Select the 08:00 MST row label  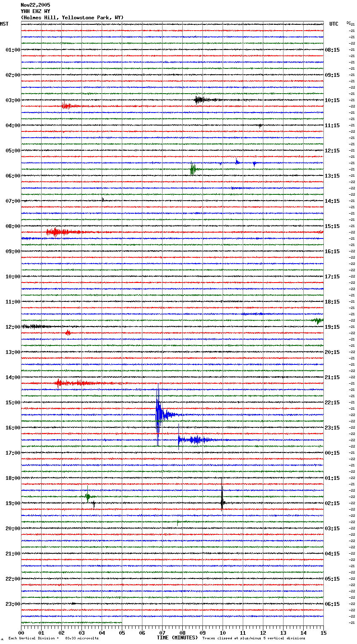coord(13,226)
